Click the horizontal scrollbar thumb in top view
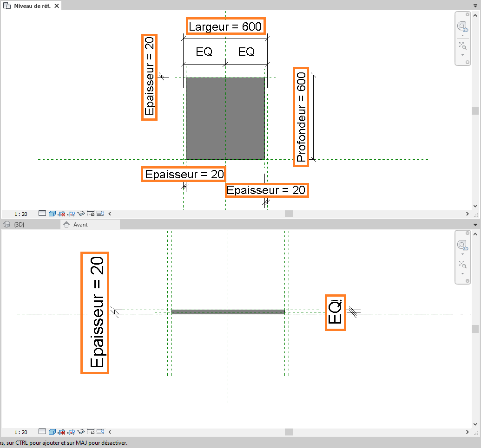This screenshot has width=481, height=448. [x=289, y=214]
